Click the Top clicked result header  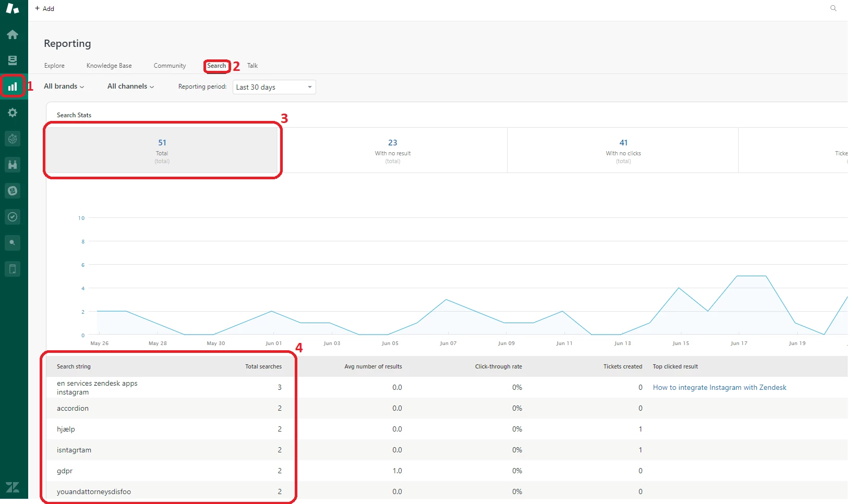click(675, 366)
